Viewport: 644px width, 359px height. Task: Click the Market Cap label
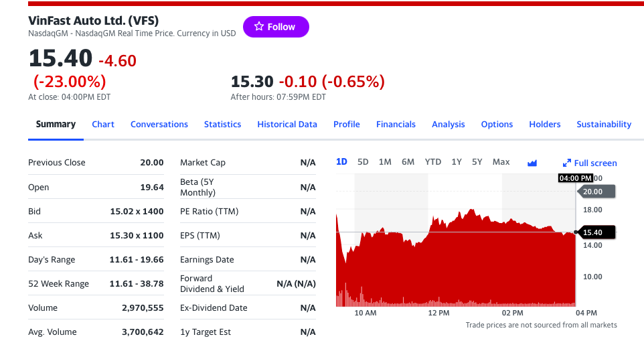203,163
